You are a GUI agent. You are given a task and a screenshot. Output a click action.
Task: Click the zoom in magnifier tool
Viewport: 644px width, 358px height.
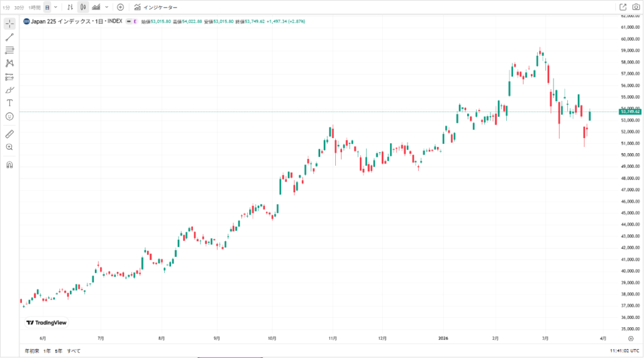[9, 147]
